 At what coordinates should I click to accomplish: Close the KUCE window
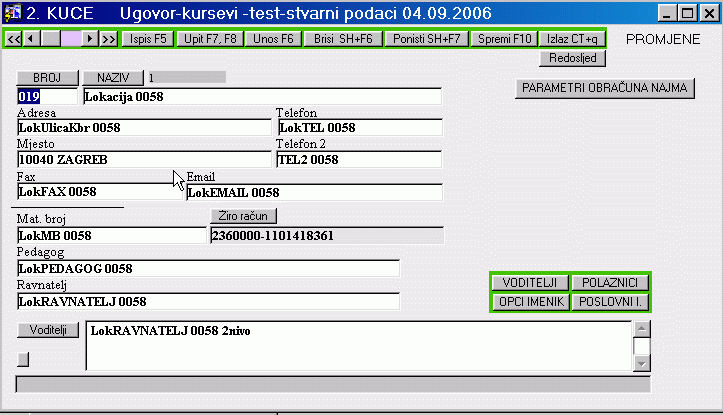tap(710, 13)
